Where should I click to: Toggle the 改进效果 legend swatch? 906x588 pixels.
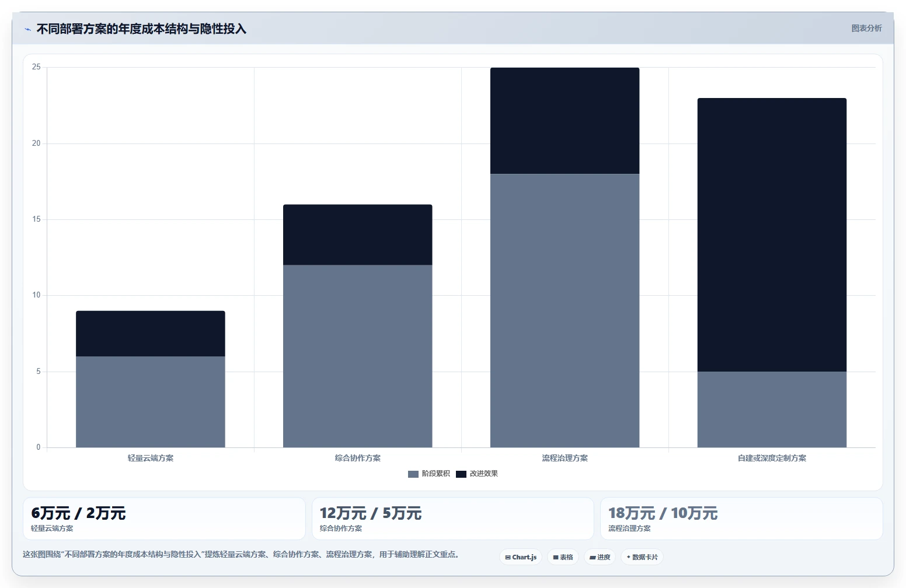(461, 474)
